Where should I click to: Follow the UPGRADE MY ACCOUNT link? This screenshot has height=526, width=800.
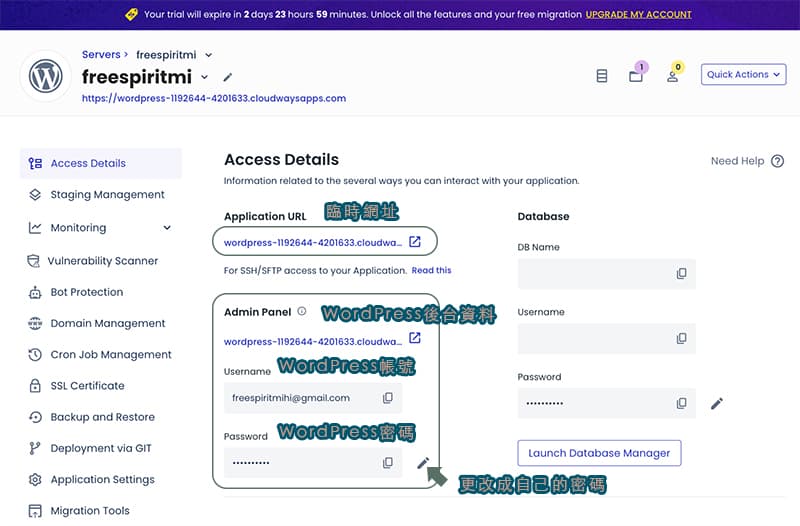point(638,14)
